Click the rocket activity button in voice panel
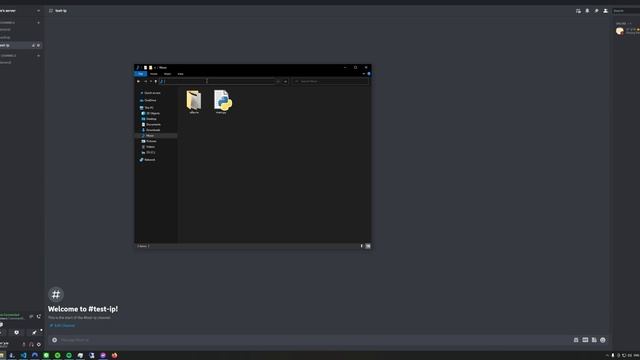Screen dimensions: 640x360 [34, 332]
